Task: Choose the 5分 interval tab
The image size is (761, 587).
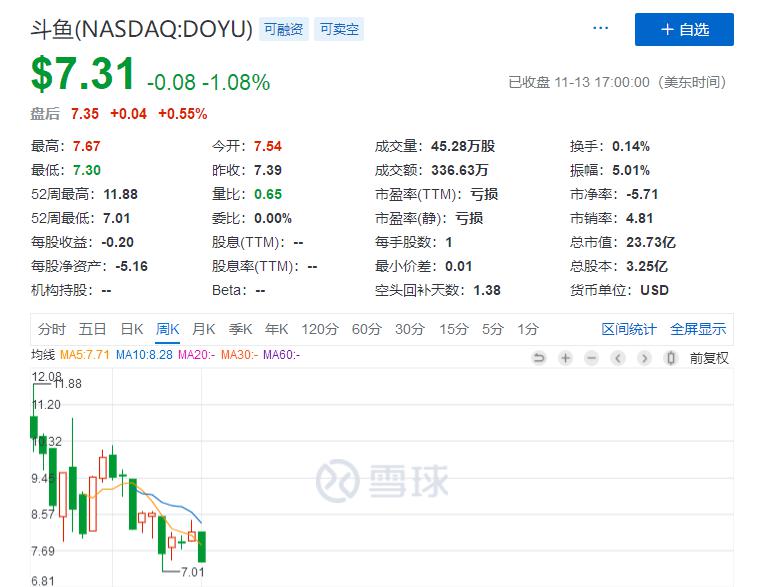Action: click(493, 329)
